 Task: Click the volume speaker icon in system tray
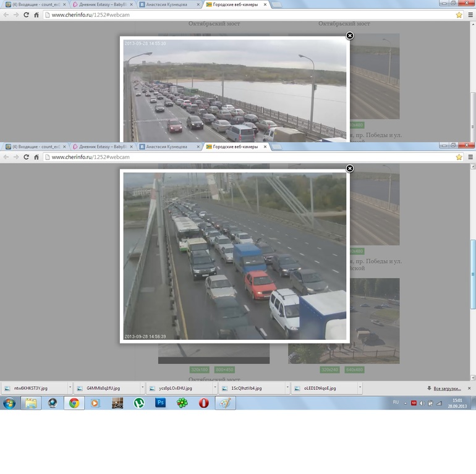pyautogui.click(x=422, y=403)
